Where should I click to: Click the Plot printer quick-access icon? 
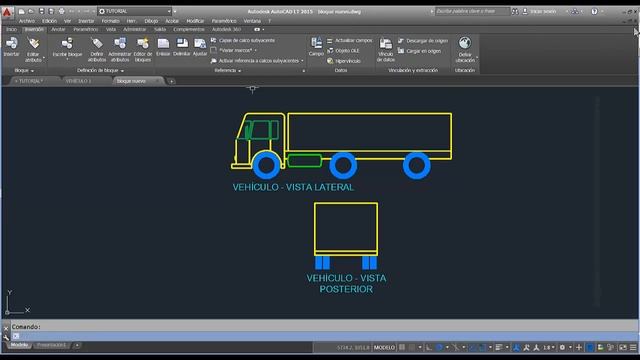tap(61, 11)
